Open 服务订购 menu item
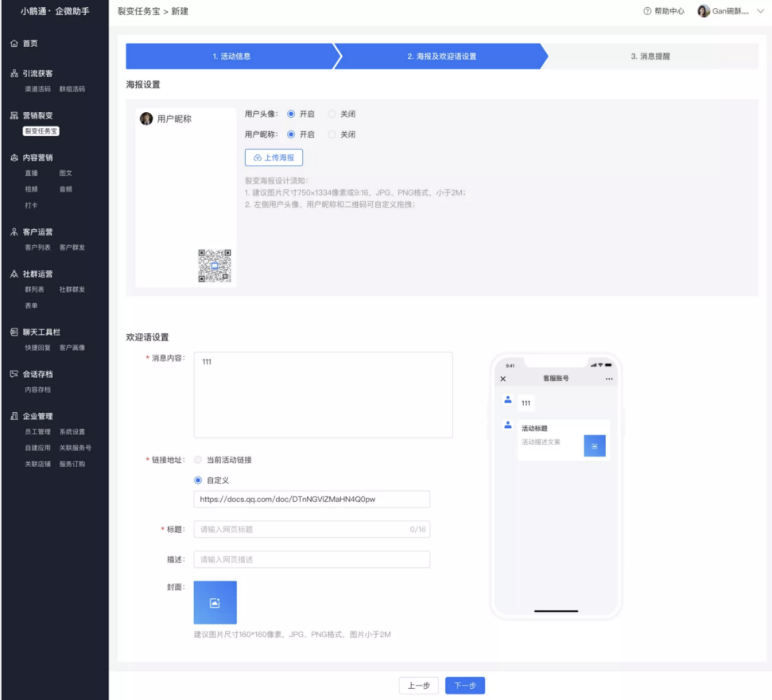Viewport: 772px width, 700px height. pos(72,464)
